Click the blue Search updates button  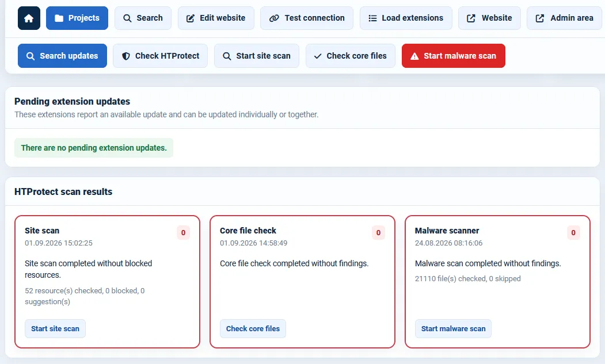tap(62, 56)
